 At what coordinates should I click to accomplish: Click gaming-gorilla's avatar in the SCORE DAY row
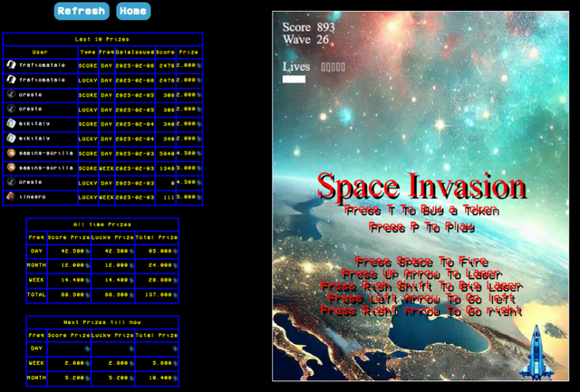pyautogui.click(x=11, y=153)
